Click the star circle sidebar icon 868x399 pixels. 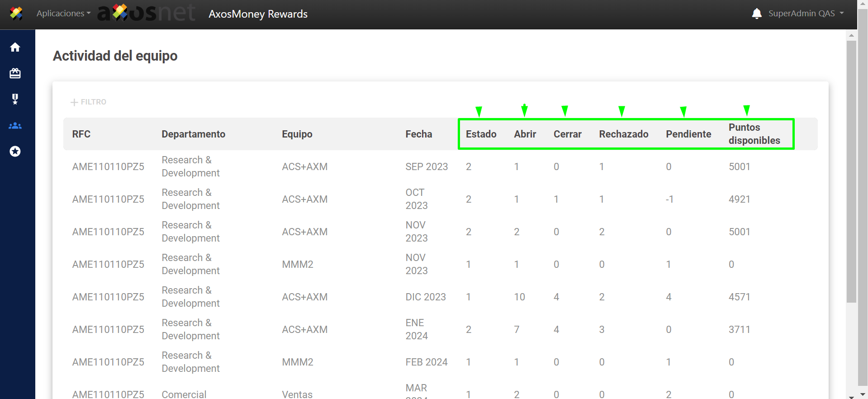coord(15,151)
